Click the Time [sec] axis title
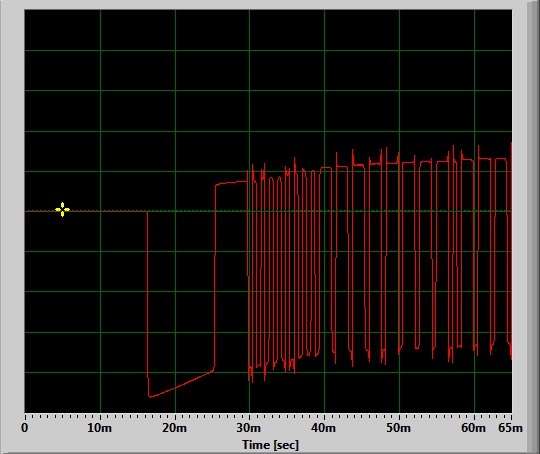The image size is (540, 454). point(270,445)
